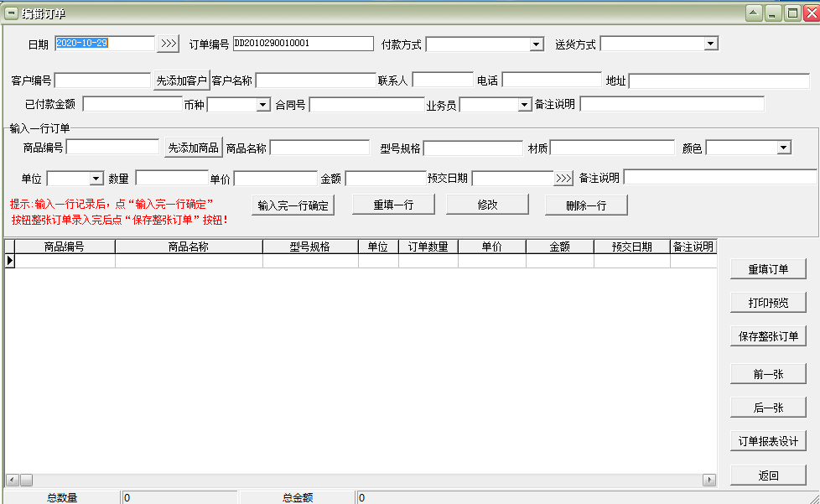The image size is (820, 504).
Task: Click the >>> date picker next to 日期
Action: (x=168, y=44)
